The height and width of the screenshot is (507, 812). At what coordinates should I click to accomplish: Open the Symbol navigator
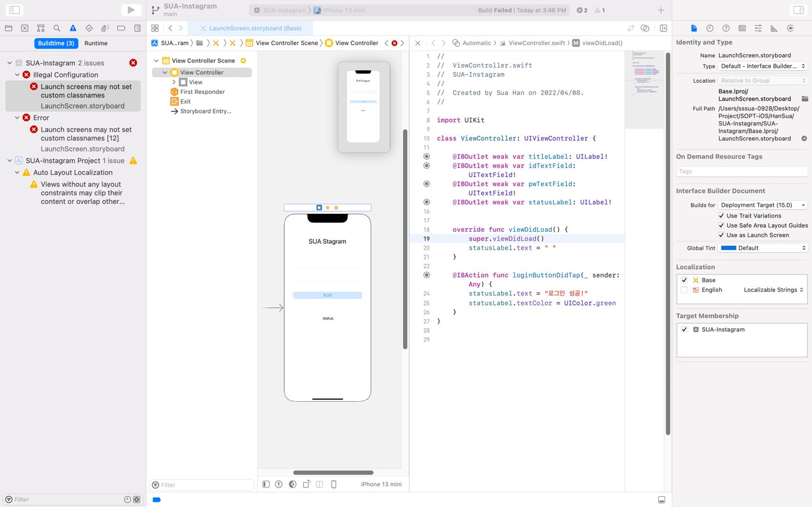(40, 28)
